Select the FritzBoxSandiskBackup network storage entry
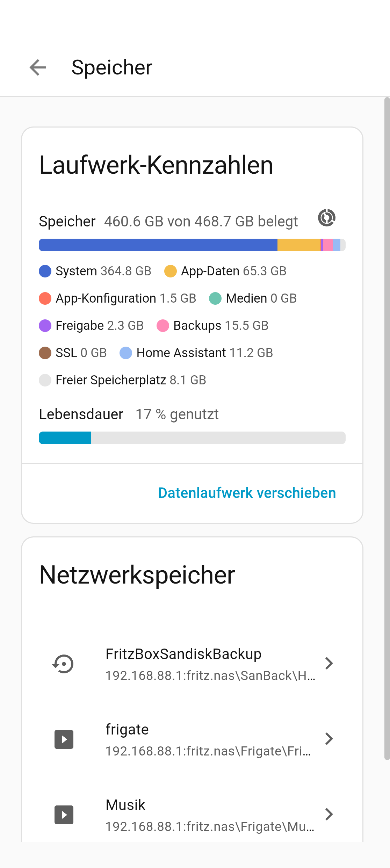This screenshot has height=868, width=390. coord(192,664)
